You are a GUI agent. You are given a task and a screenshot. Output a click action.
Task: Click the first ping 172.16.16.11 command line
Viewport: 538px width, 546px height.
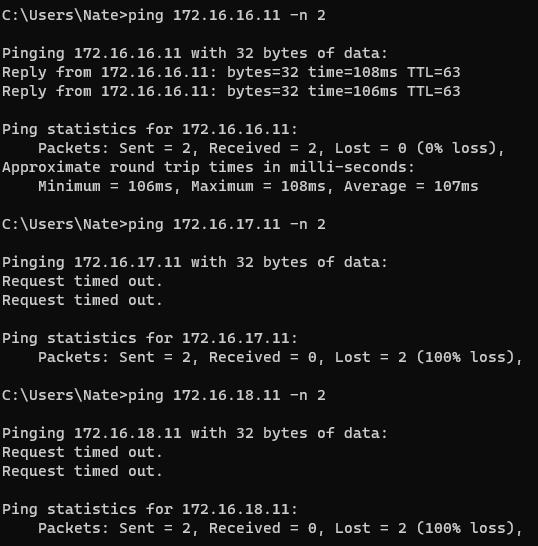click(164, 16)
